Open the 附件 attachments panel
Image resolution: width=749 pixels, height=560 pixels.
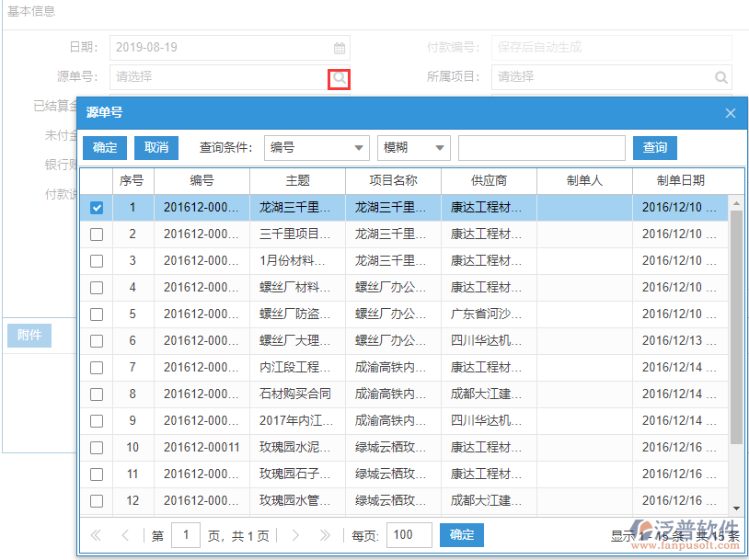30,335
